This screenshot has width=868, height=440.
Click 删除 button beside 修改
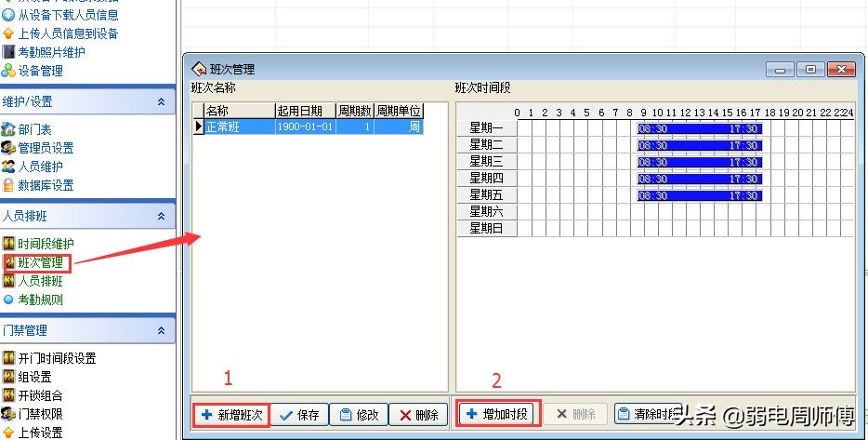point(418,415)
